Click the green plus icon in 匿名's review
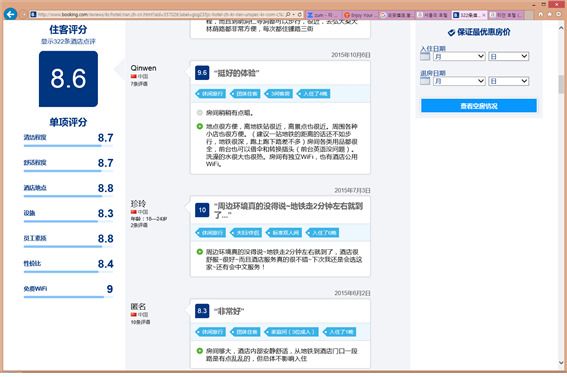 tap(199, 351)
